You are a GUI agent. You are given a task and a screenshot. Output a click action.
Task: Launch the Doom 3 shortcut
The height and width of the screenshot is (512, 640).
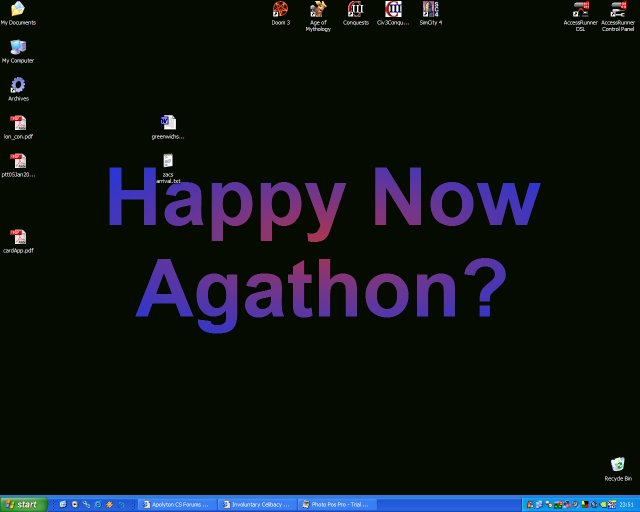[x=281, y=9]
